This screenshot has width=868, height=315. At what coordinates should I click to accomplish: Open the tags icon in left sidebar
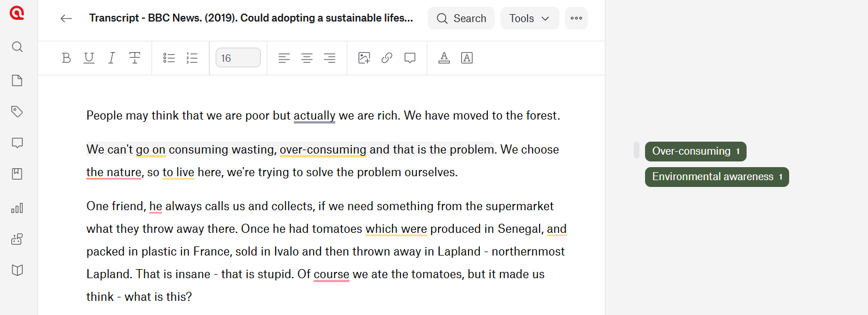click(17, 112)
